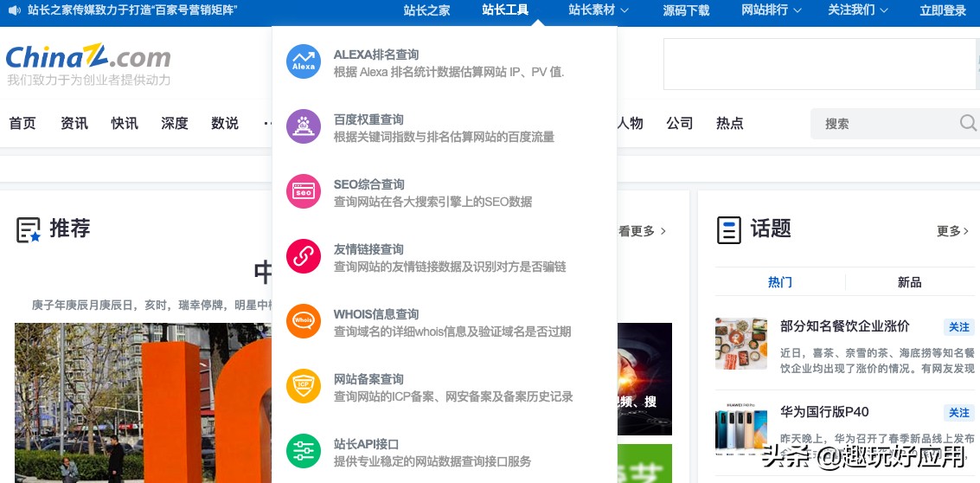Screen dimensions: 980x483
Task: Open WHOIS信息查询 tool
Action: click(x=375, y=314)
